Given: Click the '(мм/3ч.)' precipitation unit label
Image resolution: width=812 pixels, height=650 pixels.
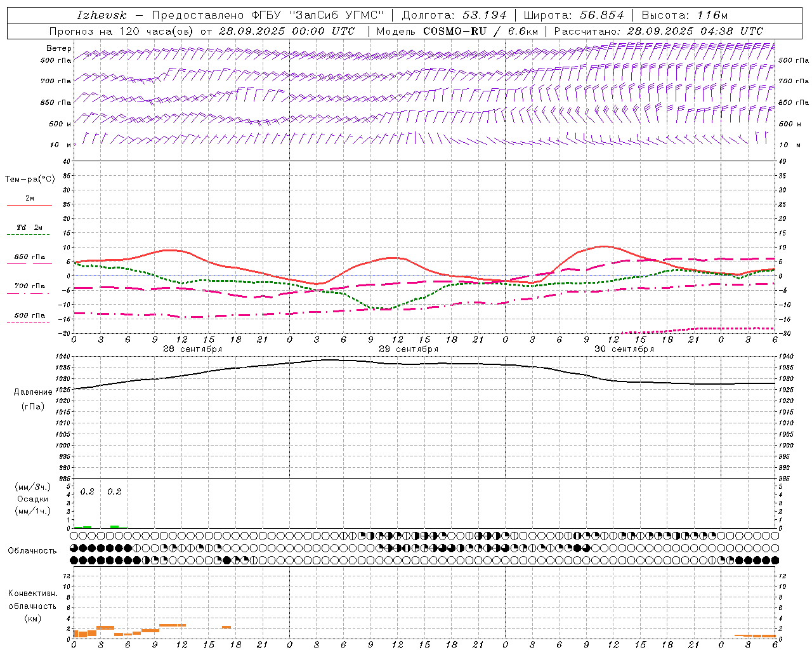Looking at the screenshot, I should coord(33,487).
